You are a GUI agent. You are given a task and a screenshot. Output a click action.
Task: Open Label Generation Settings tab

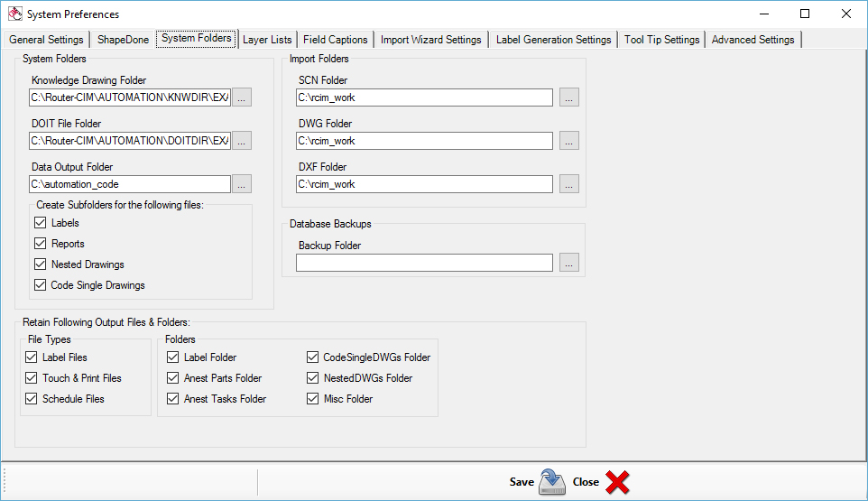[x=554, y=40]
